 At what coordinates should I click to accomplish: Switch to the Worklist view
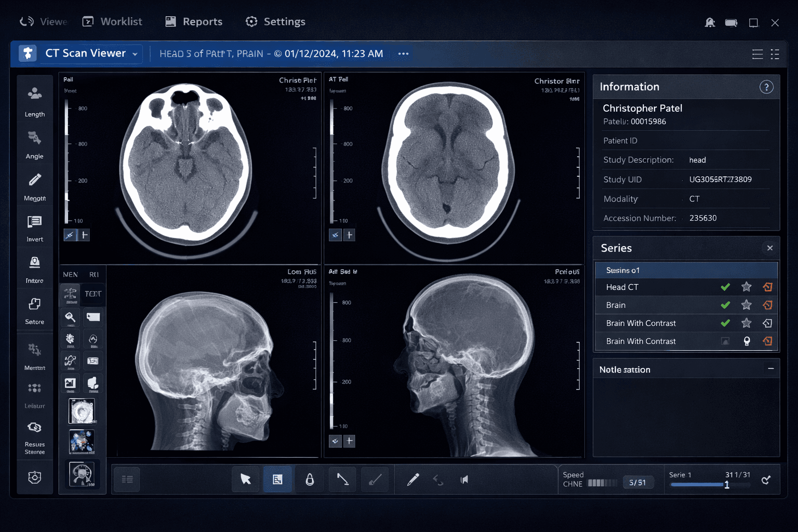tap(121, 21)
